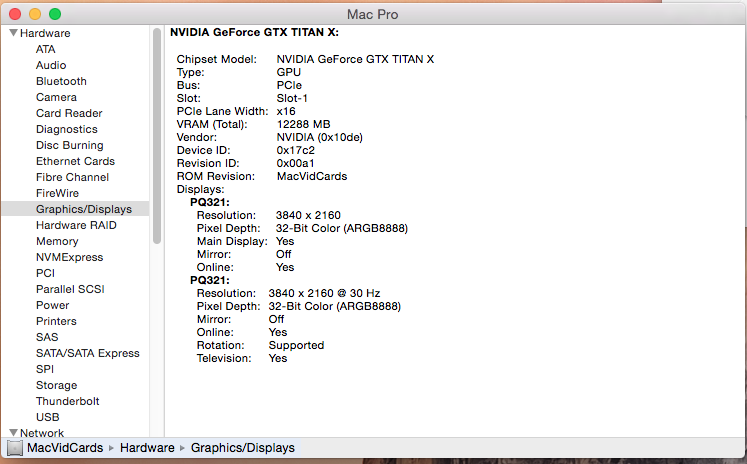Image resolution: width=747 pixels, height=464 pixels.
Task: Click the second PQ321 display heading
Action: 210,280
